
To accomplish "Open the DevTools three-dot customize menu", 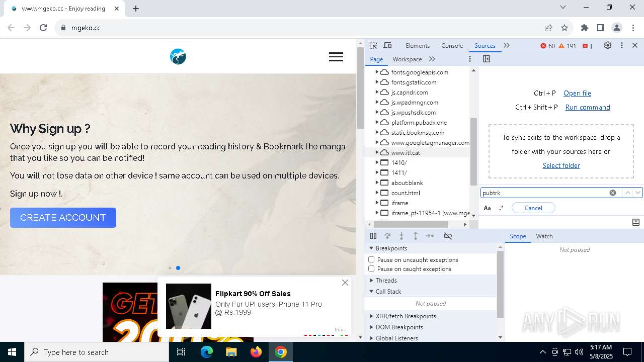I will point(622,45).
